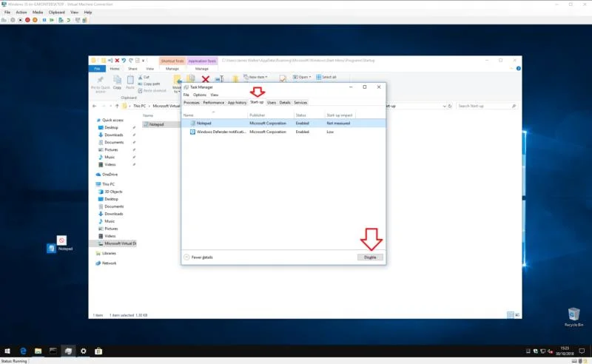592x364 pixels.
Task: Select the Windows Defender notification startup row
Action: [283, 132]
